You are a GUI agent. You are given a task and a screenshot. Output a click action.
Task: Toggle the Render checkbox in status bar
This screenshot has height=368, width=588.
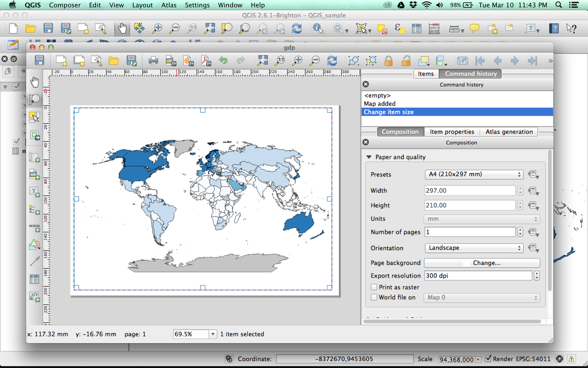click(x=488, y=359)
